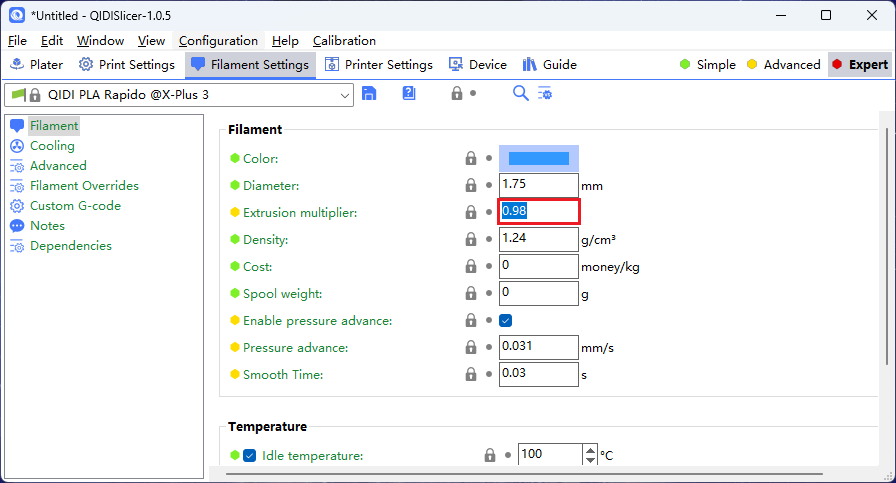The width and height of the screenshot is (896, 483).
Task: Switch to the Printer Settings tab
Action: click(x=379, y=65)
